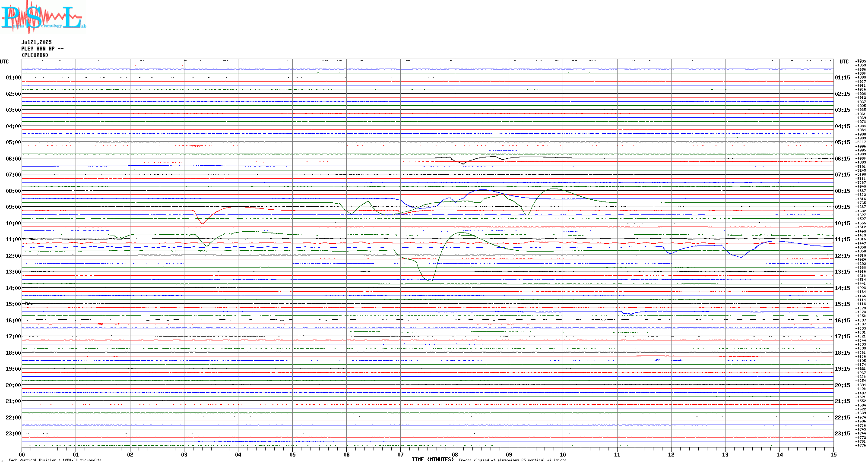Click minute tick label 08 on bottom axis
868x466 pixels.
click(x=455, y=454)
